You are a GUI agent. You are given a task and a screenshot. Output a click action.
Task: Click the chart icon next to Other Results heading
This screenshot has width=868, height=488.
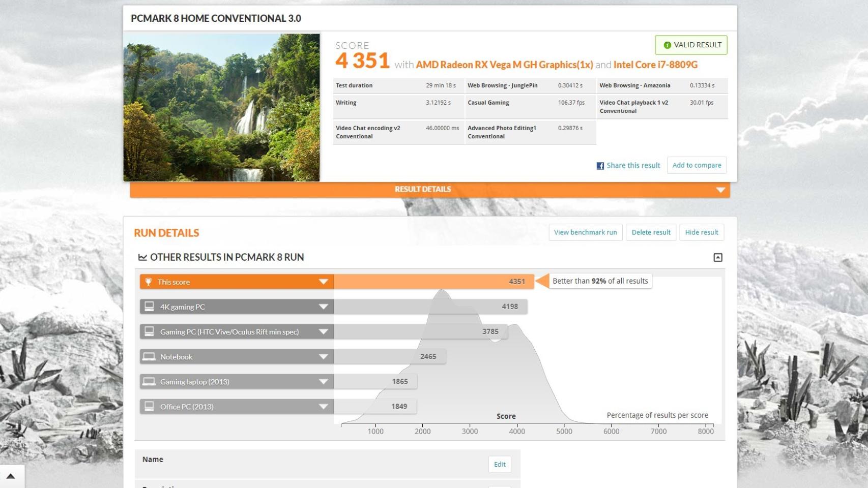[x=142, y=257]
